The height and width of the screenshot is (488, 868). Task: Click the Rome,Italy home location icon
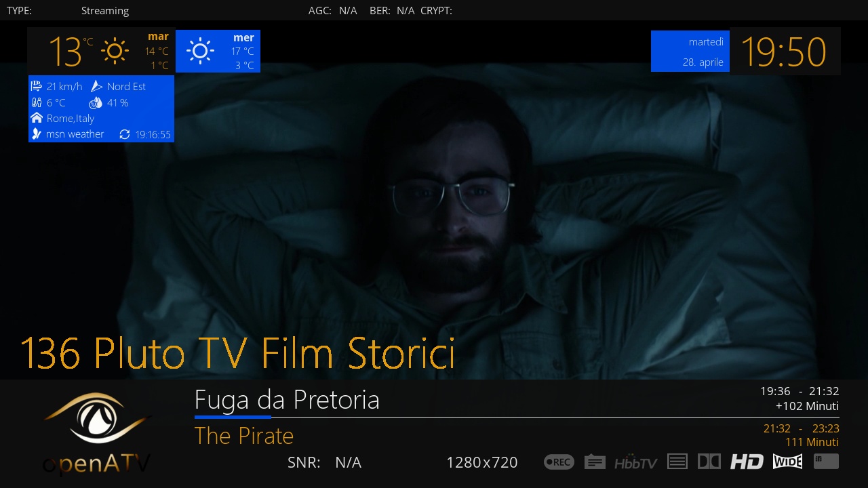37,118
